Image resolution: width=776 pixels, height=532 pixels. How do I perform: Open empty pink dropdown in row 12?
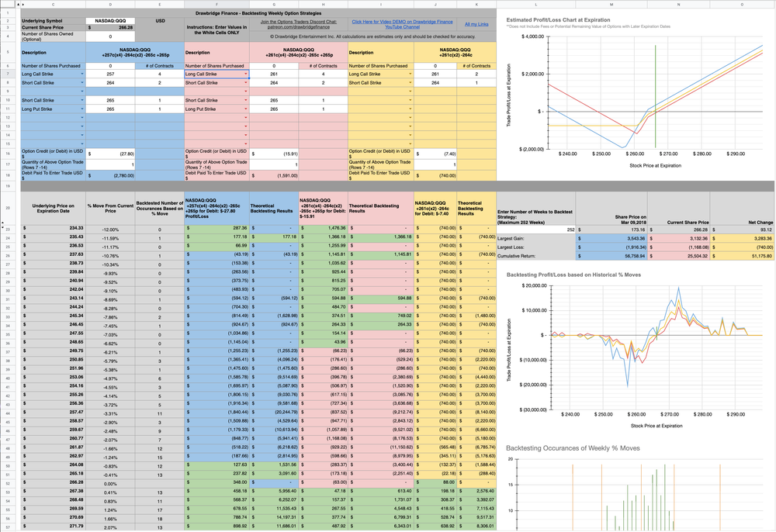click(x=246, y=118)
